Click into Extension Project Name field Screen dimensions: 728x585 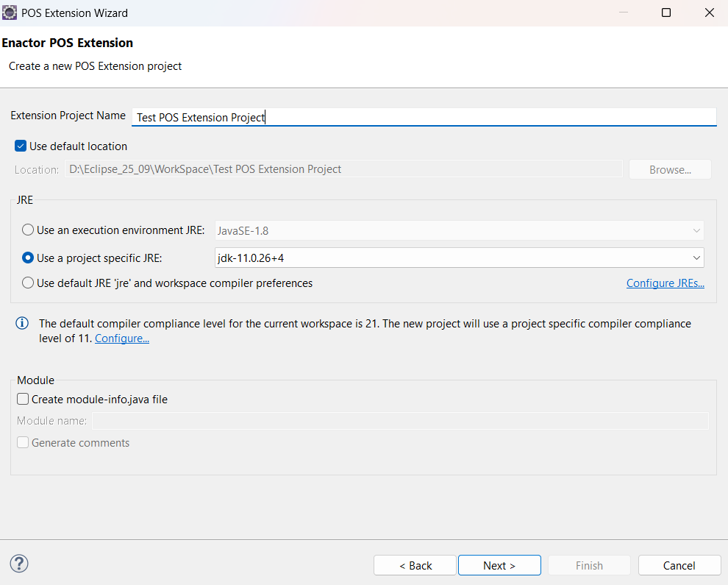pos(424,117)
